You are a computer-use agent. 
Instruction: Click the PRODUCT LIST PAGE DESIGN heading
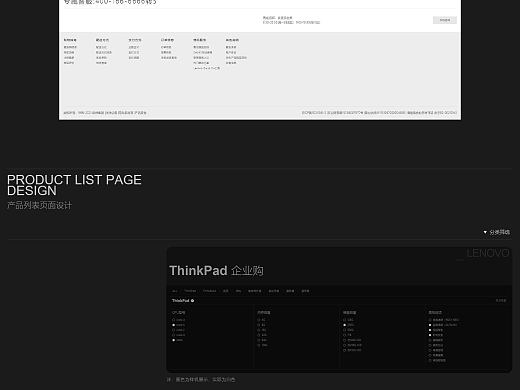[x=74, y=185]
